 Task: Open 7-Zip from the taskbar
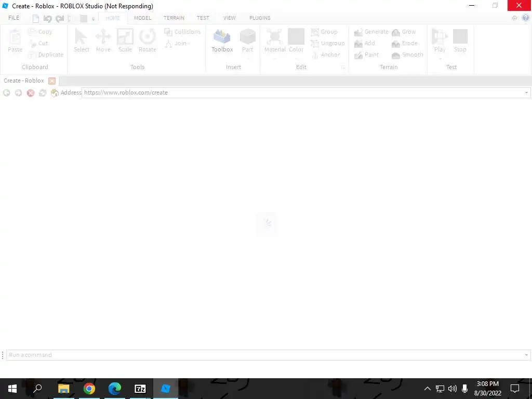[x=140, y=389]
